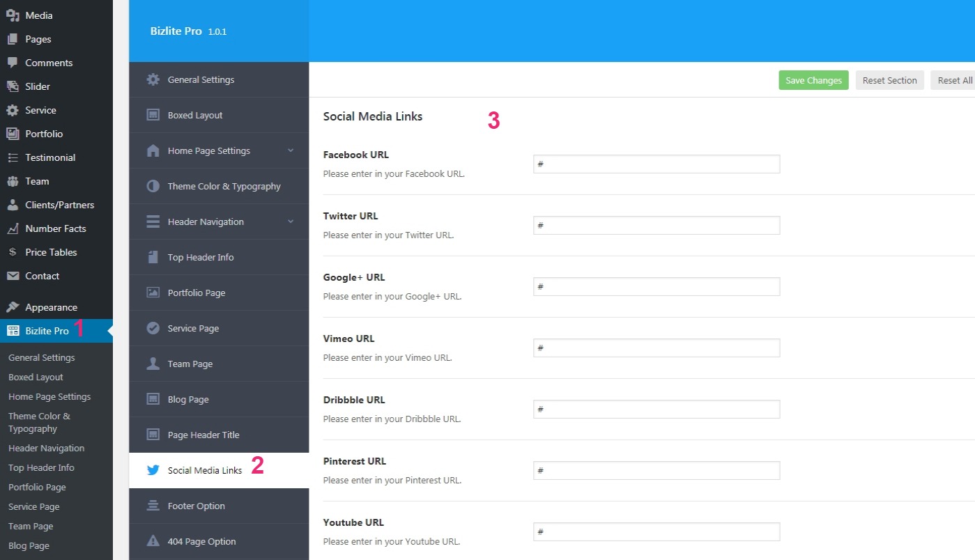Image resolution: width=975 pixels, height=560 pixels.
Task: Open the Number Facts menu item
Action: (56, 228)
